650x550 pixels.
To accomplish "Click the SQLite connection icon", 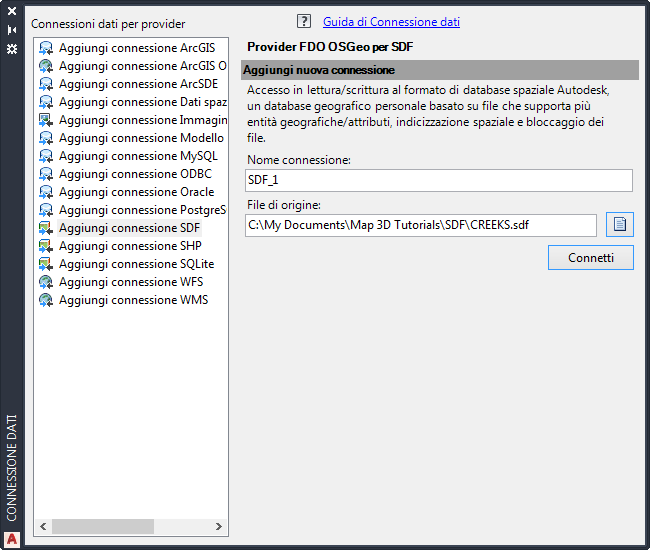I will pos(46,264).
